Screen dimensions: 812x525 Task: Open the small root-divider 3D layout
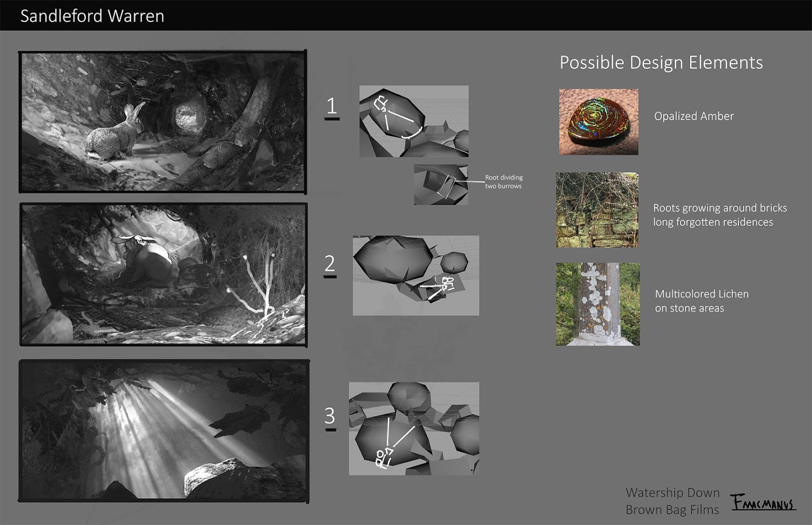[441, 185]
